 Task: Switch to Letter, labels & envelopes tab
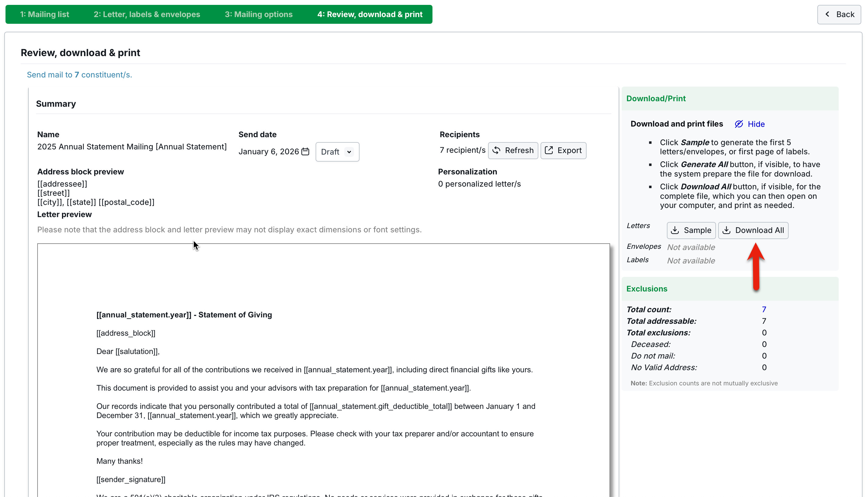pos(147,14)
